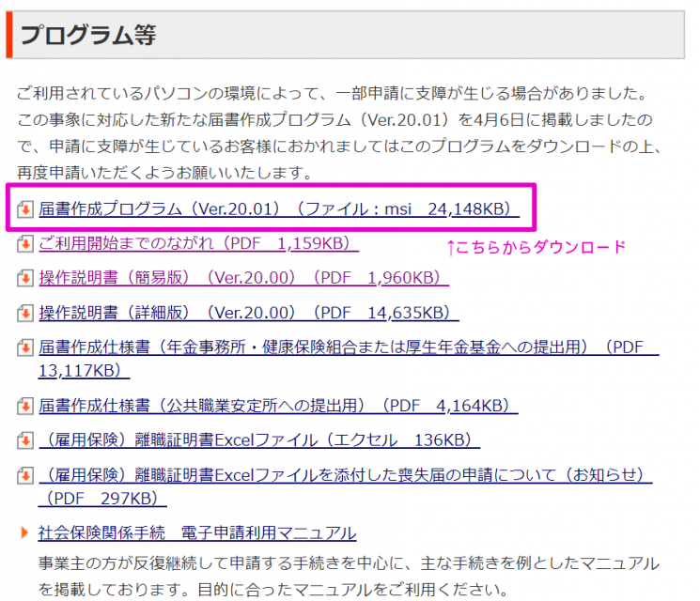The image size is (700, 601).
Task: Open 操作説明書(簡易版) Ver.20.00 PDF
Action: (243, 278)
